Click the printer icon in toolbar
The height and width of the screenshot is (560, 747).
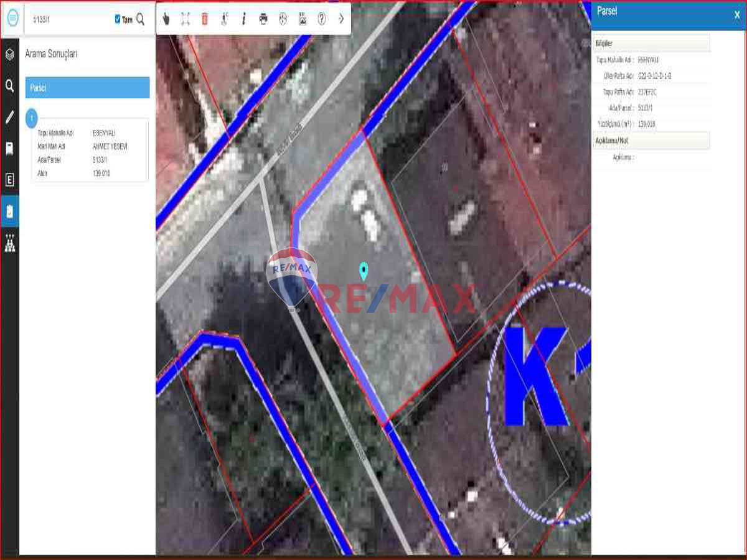[x=263, y=19]
